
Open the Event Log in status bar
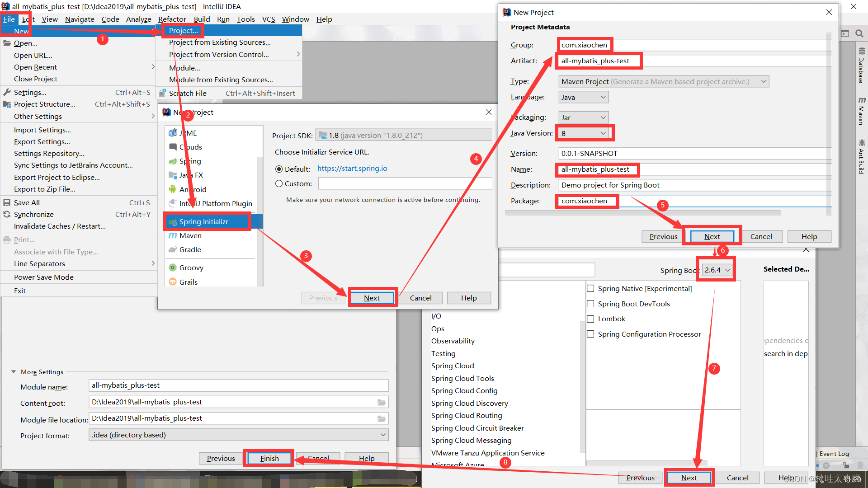[x=834, y=454]
